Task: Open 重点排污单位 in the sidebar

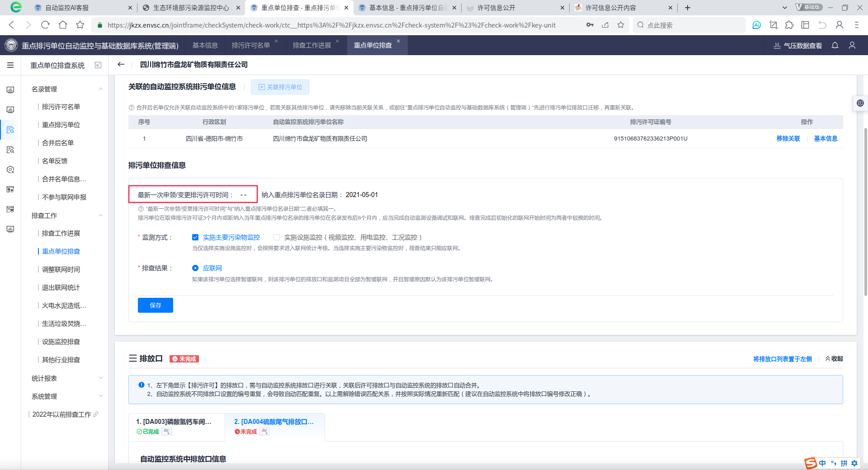Action: (61, 125)
